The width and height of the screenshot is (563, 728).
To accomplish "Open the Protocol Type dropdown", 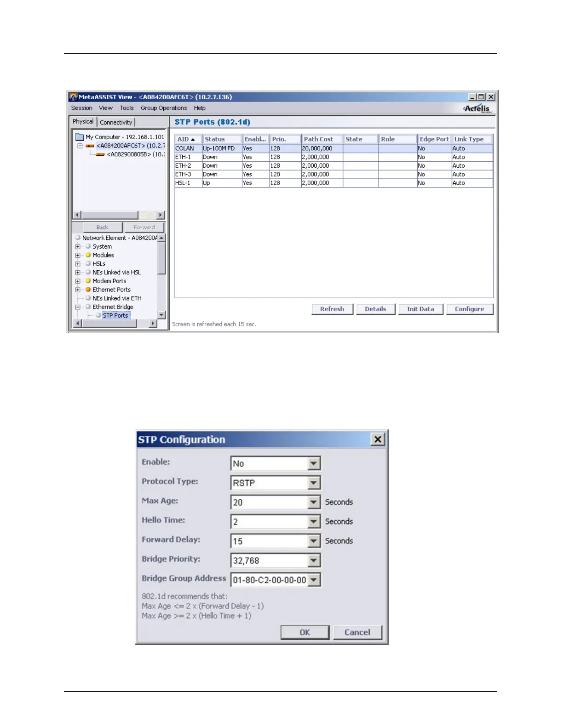I will click(314, 483).
